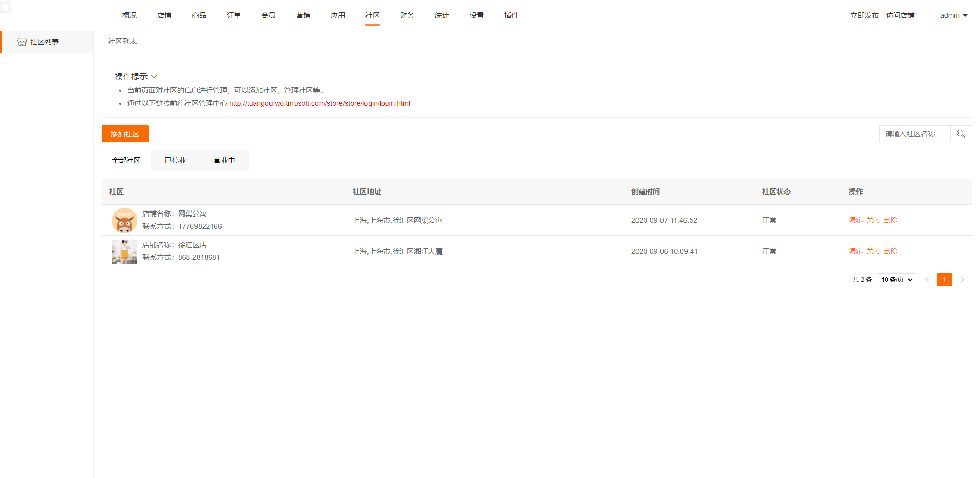Click the logo icon in top-left corner
Screen dimensions: 980x478
click(x=6, y=7)
